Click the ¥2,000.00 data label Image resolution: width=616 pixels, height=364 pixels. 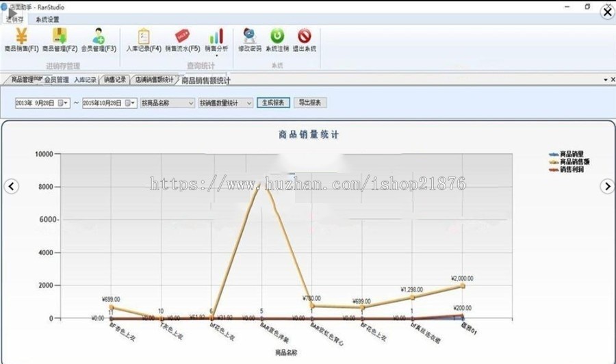(462, 278)
